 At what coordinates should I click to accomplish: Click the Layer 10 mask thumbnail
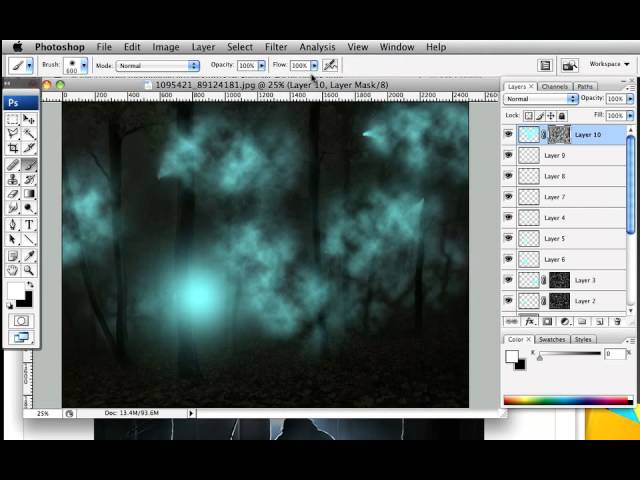point(559,134)
